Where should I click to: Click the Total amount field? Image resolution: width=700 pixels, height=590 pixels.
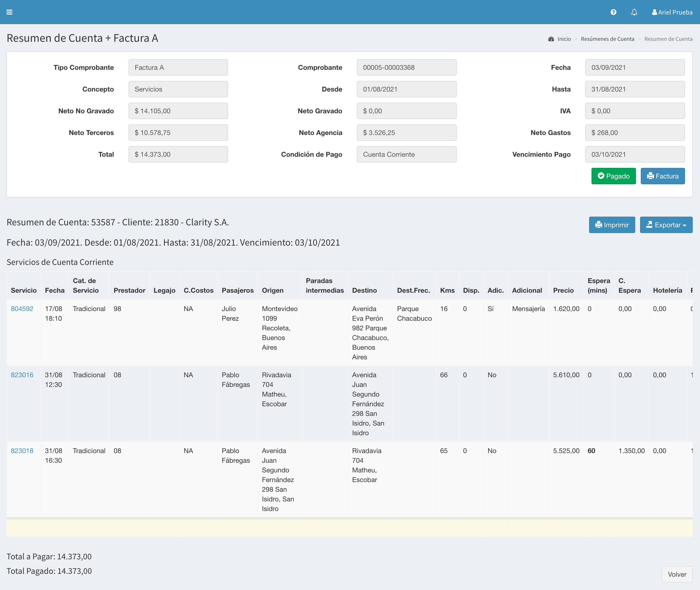click(x=178, y=155)
